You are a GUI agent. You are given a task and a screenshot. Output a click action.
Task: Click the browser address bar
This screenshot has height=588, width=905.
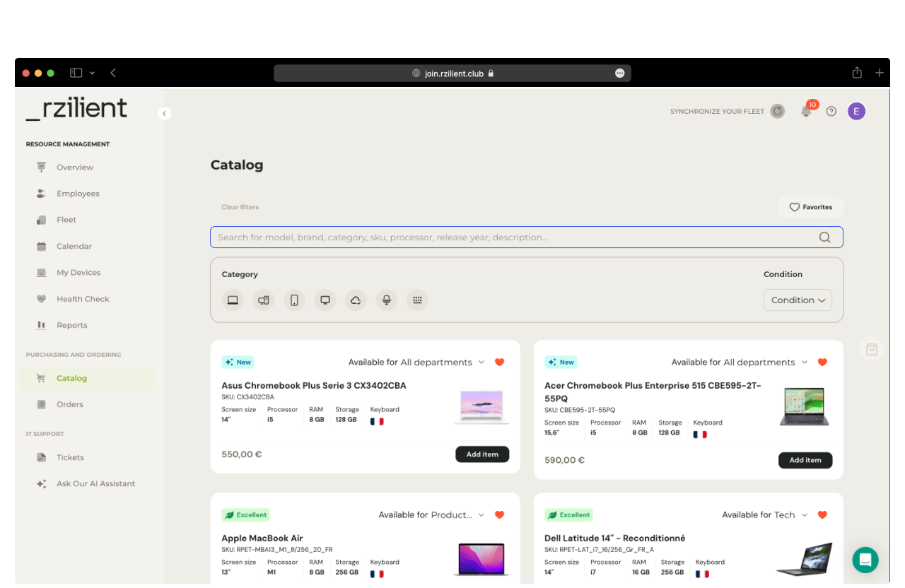[x=452, y=73]
